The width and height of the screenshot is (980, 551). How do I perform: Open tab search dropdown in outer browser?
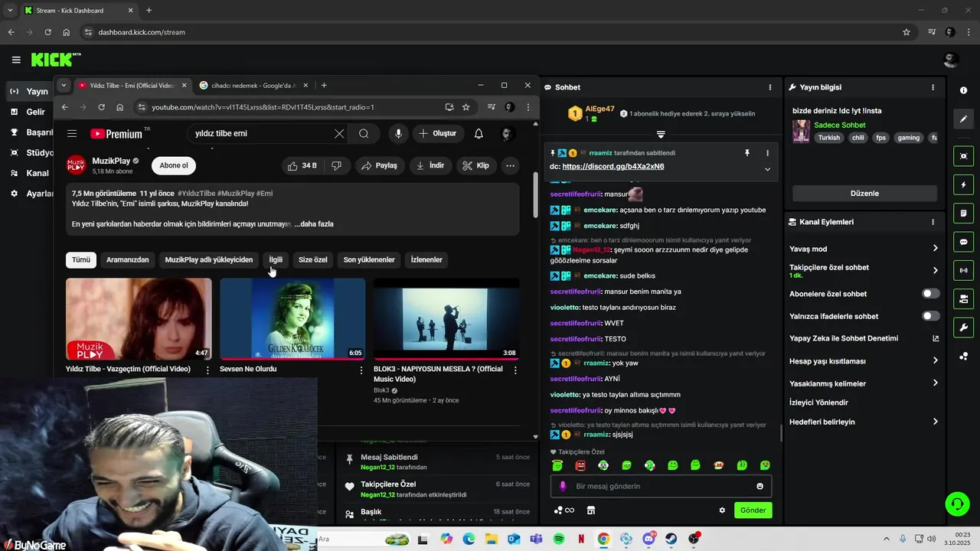[x=10, y=11]
